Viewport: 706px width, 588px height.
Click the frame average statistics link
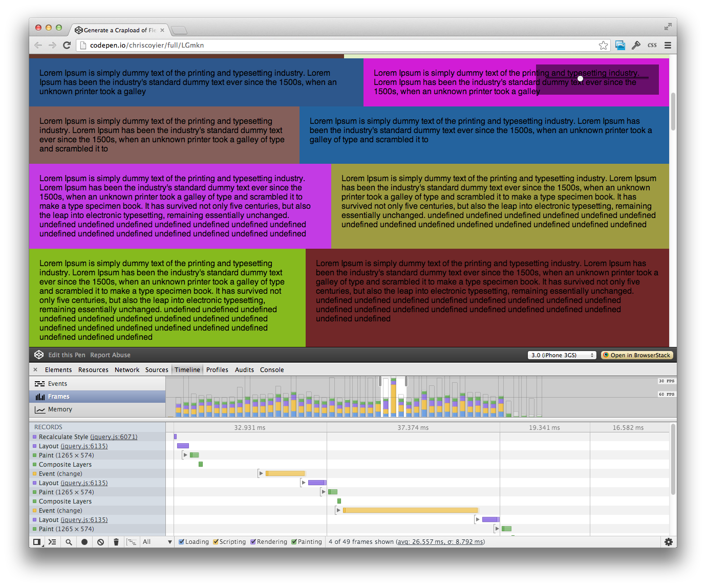click(x=440, y=541)
